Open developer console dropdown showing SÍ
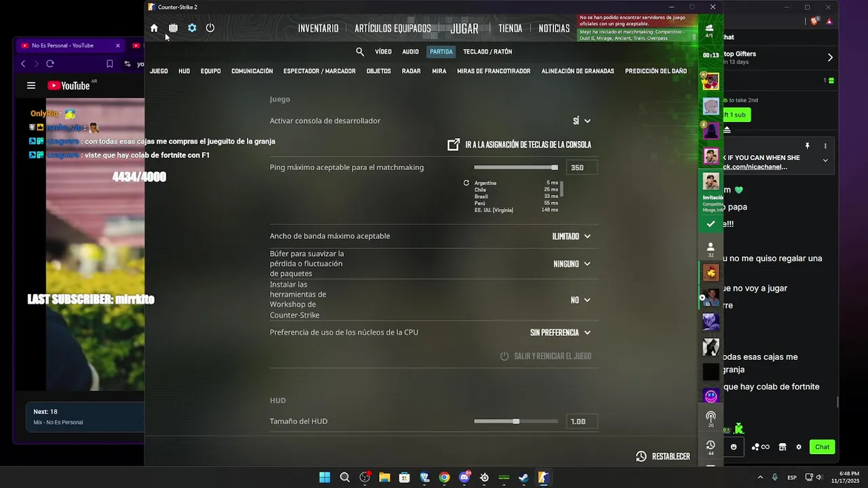The height and width of the screenshot is (488, 868). click(582, 121)
